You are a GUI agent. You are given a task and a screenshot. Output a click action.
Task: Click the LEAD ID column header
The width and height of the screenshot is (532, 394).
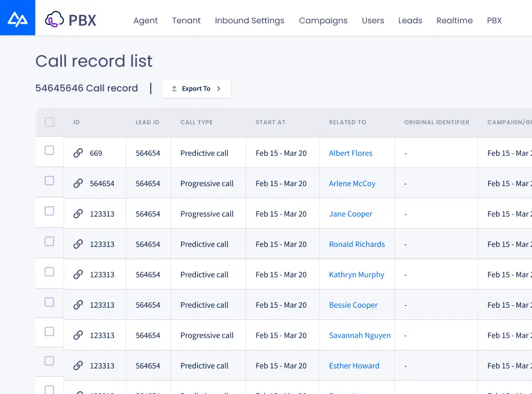(148, 122)
